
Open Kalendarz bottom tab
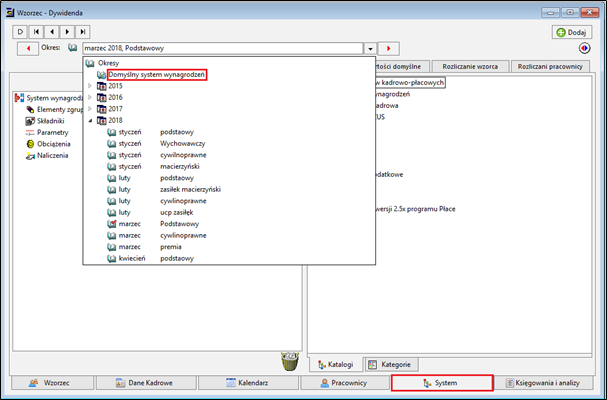tap(249, 383)
